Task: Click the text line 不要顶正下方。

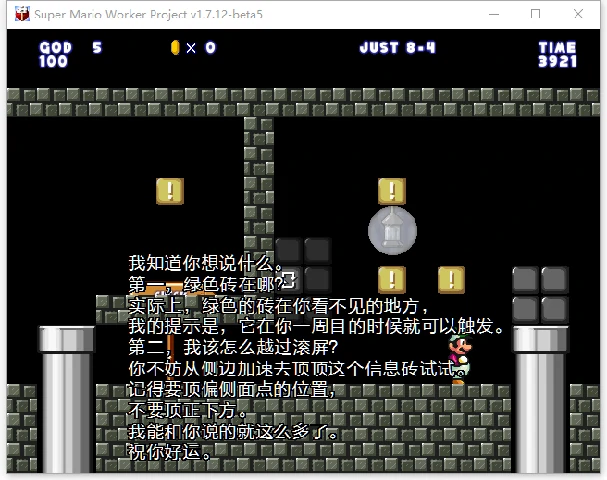Action: tap(187, 410)
